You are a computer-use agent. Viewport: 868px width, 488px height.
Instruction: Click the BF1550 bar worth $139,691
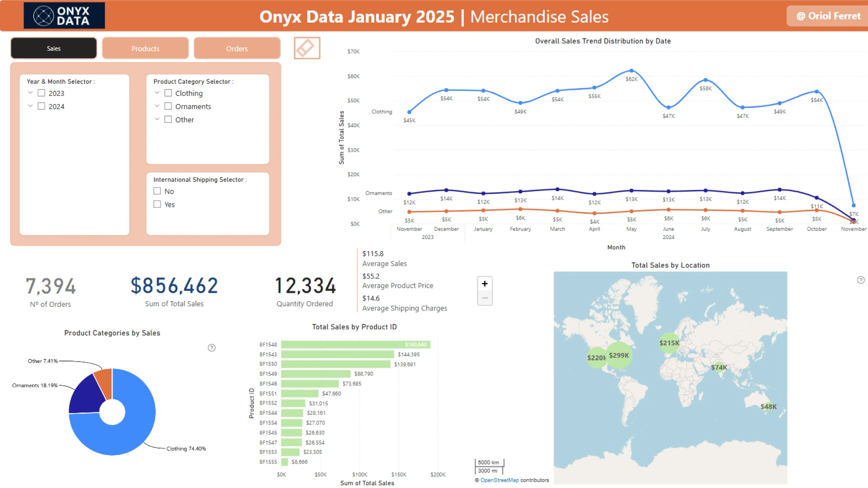[335, 364]
